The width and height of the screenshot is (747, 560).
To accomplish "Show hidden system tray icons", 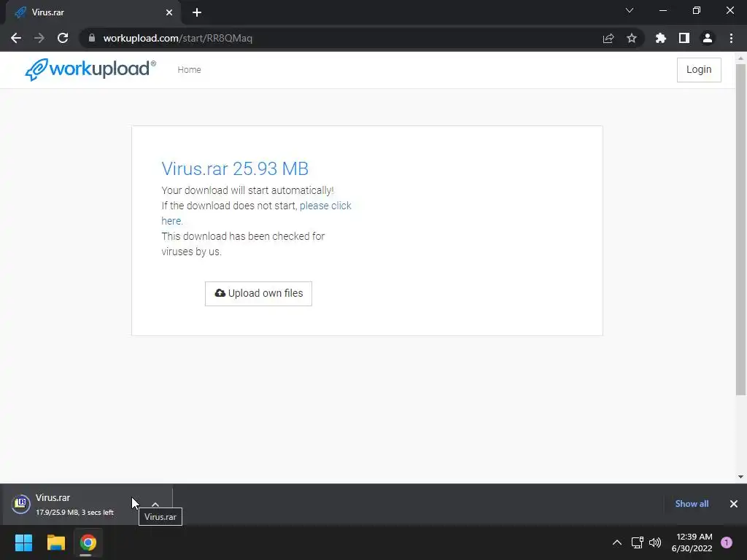I will tap(617, 542).
